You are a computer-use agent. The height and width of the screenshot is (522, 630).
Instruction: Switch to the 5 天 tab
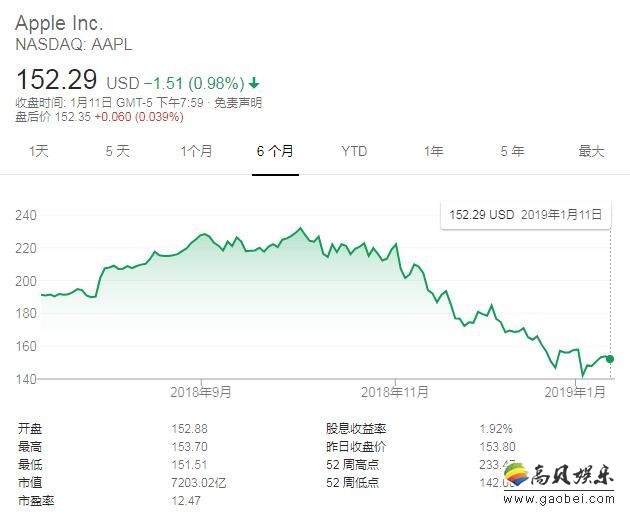[117, 151]
